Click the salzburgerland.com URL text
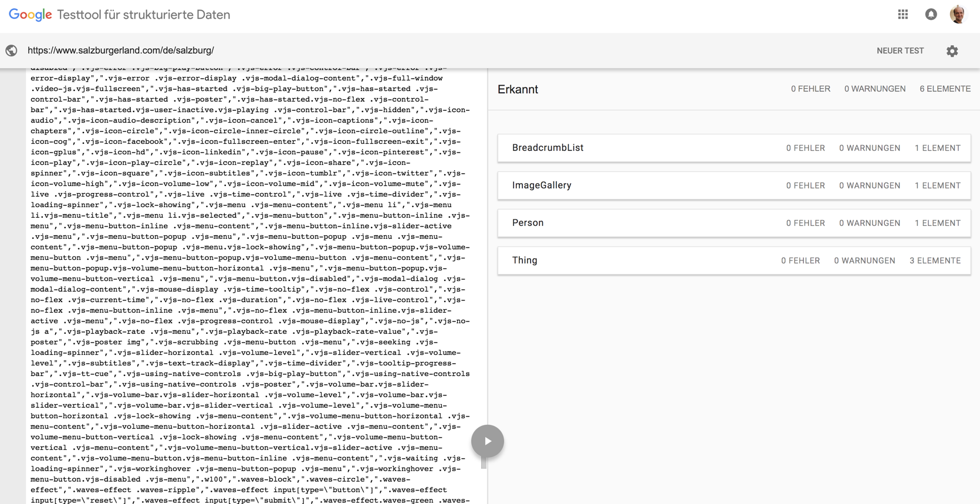The width and height of the screenshot is (980, 504). coord(121,50)
